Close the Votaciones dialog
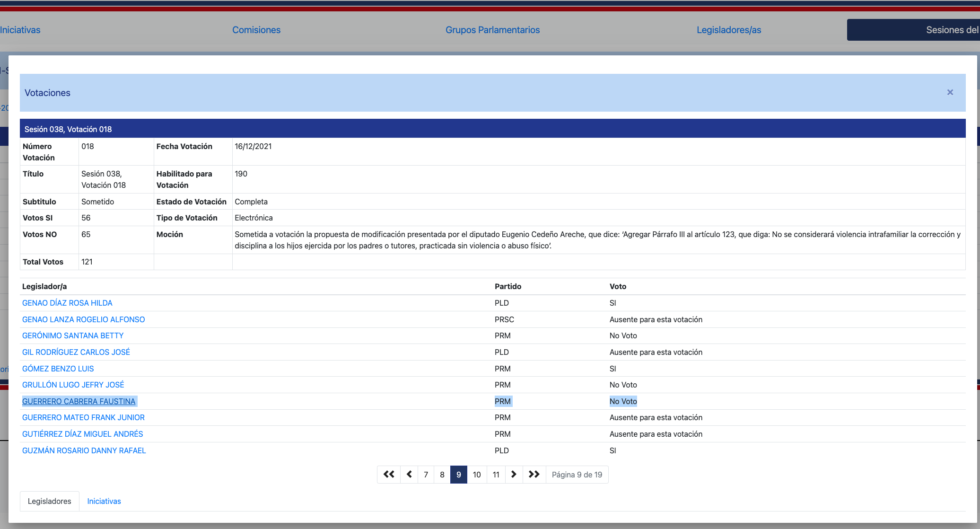This screenshot has height=529, width=980. (x=950, y=92)
